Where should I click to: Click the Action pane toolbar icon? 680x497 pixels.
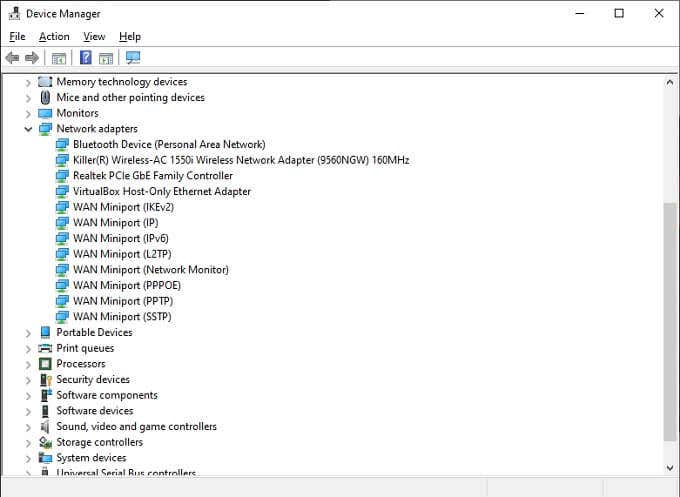[x=106, y=58]
